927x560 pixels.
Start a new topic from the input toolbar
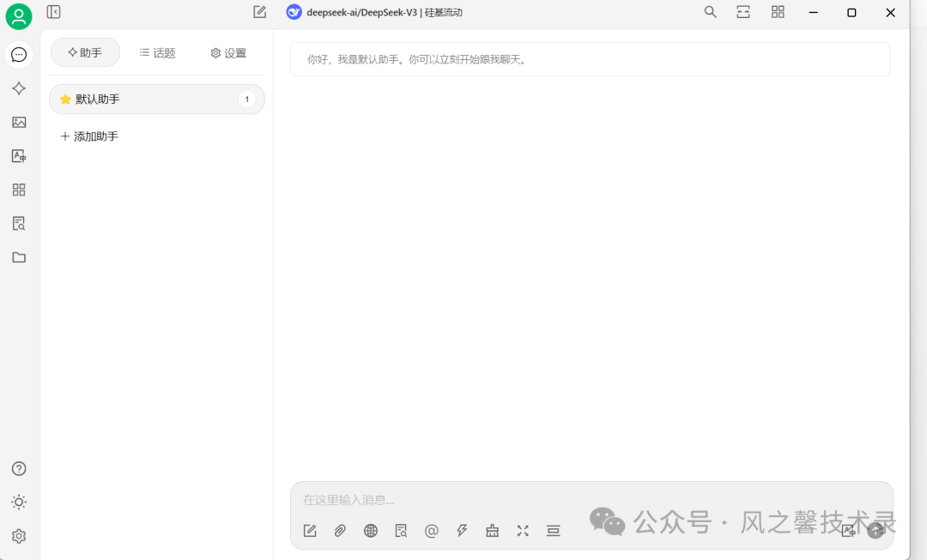click(310, 531)
